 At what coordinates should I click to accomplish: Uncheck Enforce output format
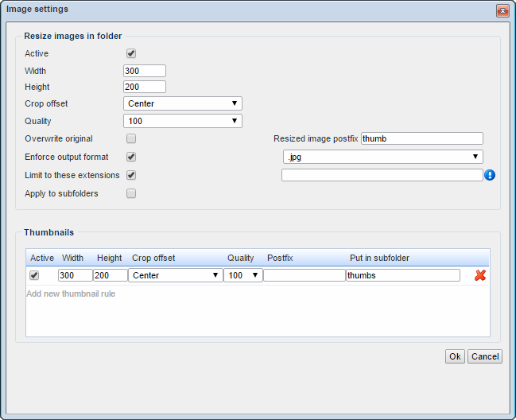(131, 157)
